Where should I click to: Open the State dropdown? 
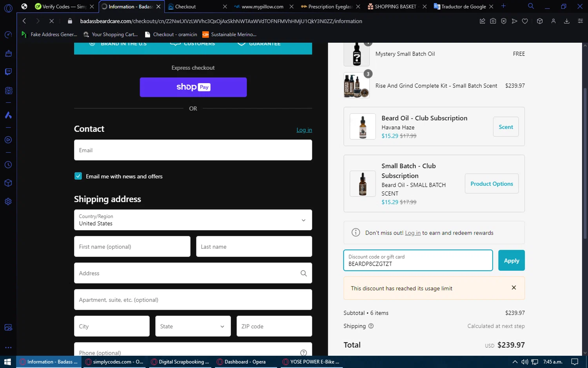[193, 326]
